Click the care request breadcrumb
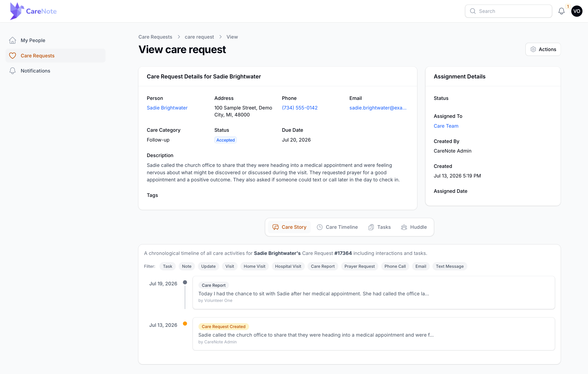 click(199, 37)
